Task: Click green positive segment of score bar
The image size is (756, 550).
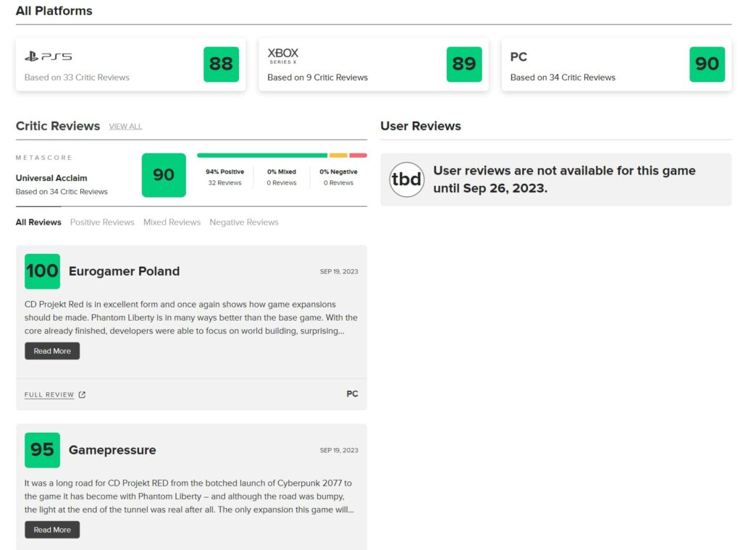Action: click(x=262, y=155)
